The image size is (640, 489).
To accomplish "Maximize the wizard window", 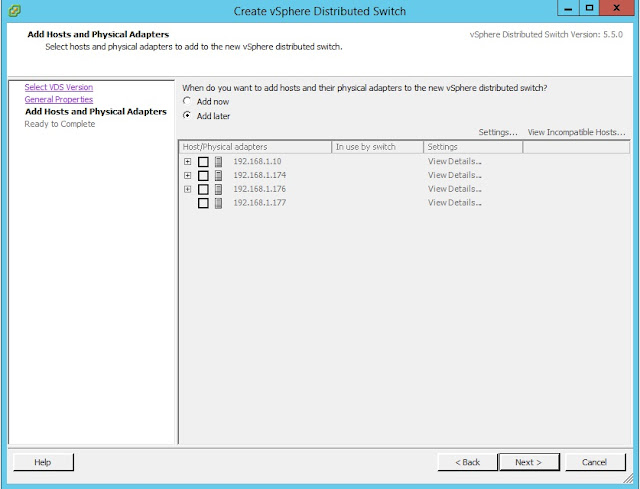I will (x=589, y=8).
